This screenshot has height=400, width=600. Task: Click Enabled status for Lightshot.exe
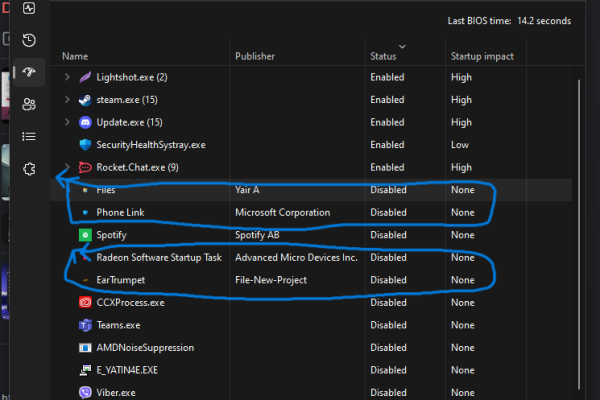pos(387,77)
